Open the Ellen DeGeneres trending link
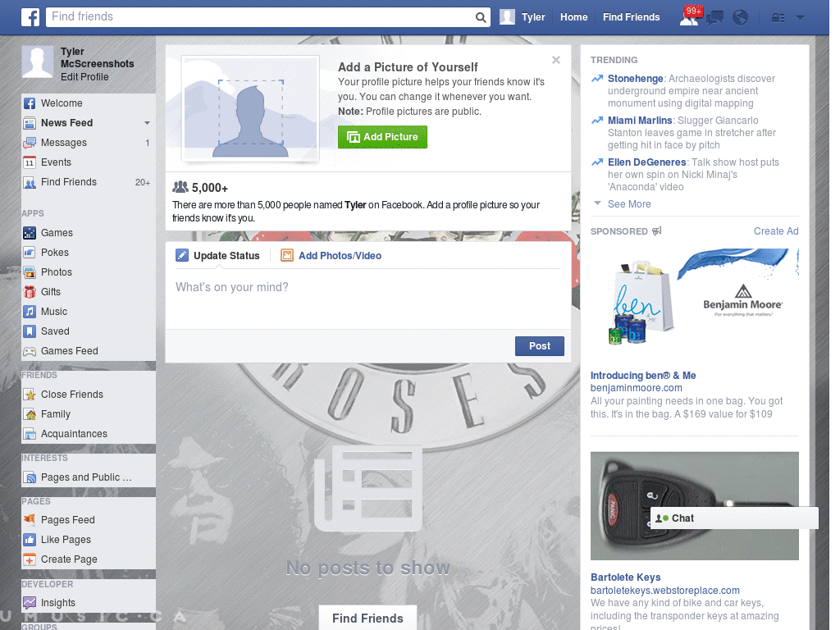This screenshot has width=840, height=630. tap(646, 162)
